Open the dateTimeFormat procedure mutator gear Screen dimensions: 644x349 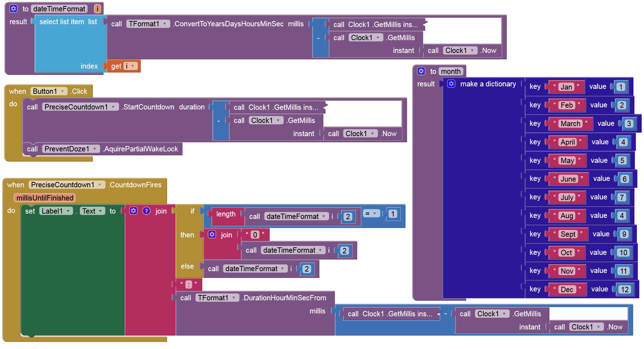tap(14, 9)
